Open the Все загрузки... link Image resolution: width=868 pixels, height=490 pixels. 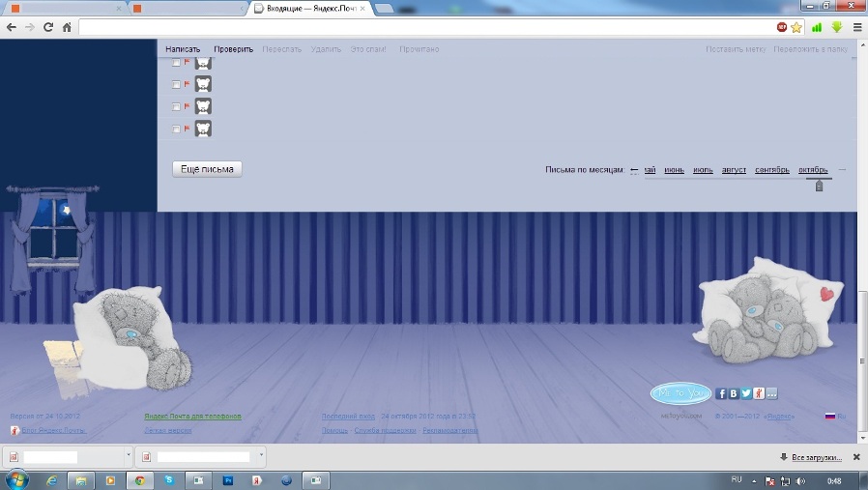pos(817,457)
